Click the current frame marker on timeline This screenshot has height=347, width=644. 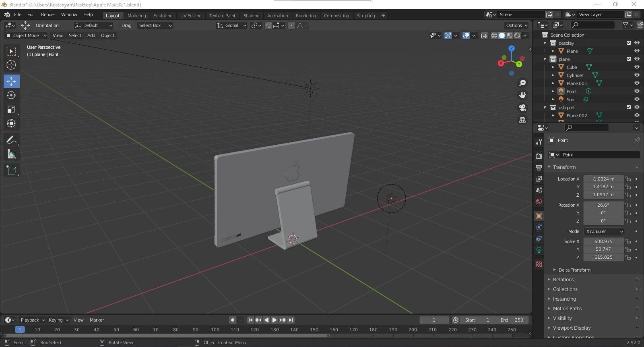pyautogui.click(x=19, y=330)
